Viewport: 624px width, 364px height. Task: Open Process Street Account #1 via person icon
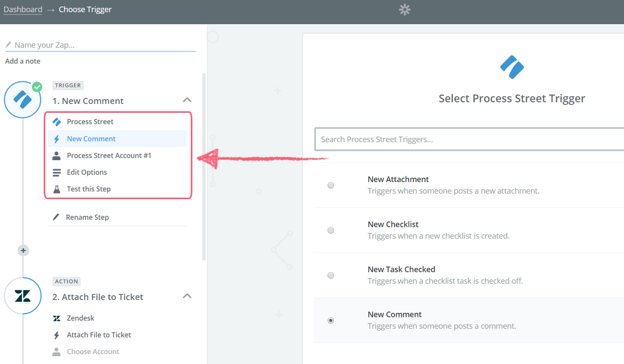coord(58,155)
